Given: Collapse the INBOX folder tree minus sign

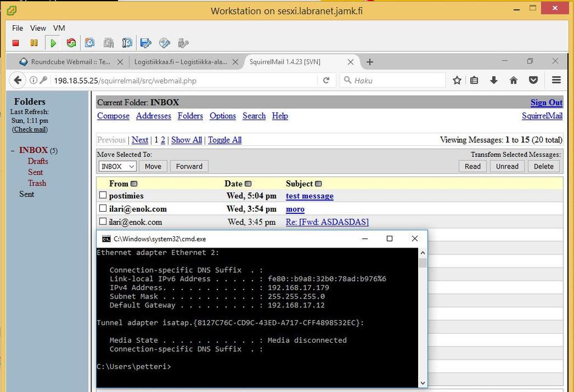Looking at the screenshot, I should point(13,151).
